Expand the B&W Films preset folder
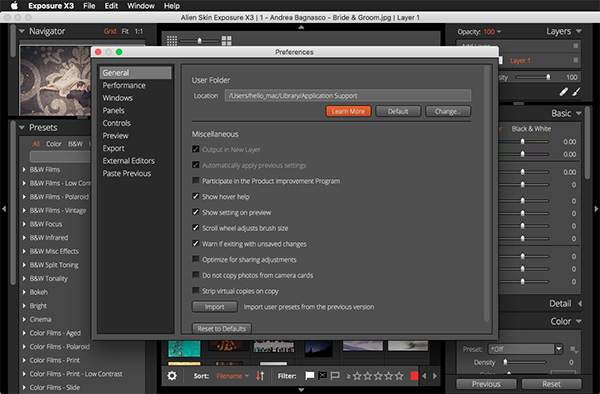The height and width of the screenshot is (394, 600). click(24, 169)
